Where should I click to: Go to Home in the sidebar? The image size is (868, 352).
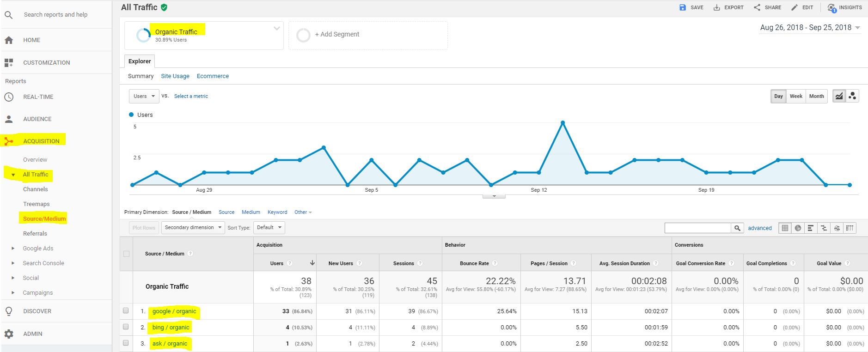tap(31, 40)
